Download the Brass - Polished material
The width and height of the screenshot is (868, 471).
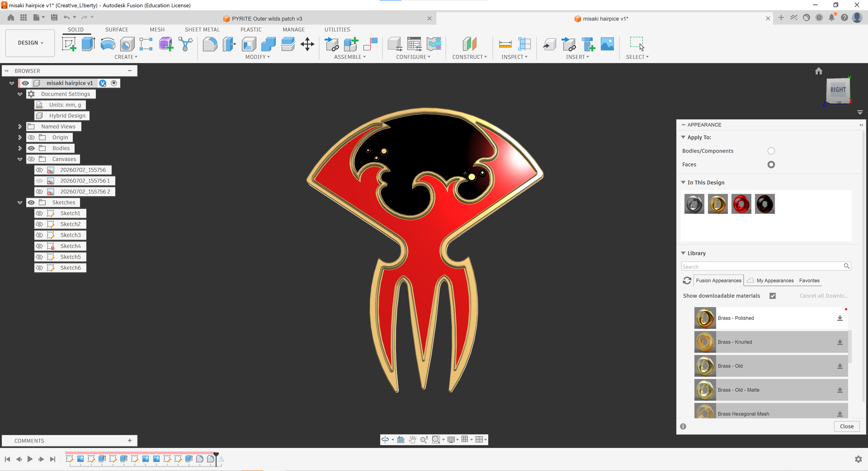tap(840, 318)
